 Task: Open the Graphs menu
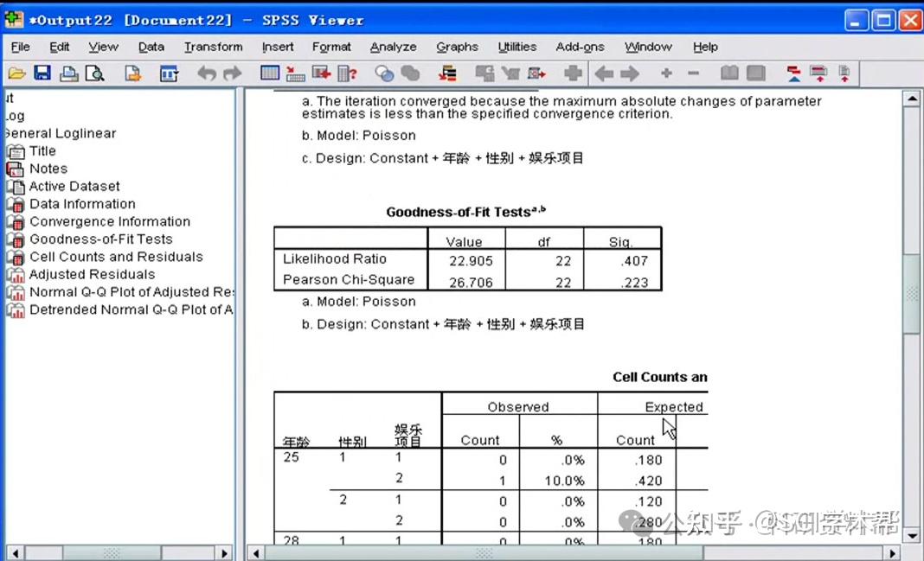coord(457,47)
